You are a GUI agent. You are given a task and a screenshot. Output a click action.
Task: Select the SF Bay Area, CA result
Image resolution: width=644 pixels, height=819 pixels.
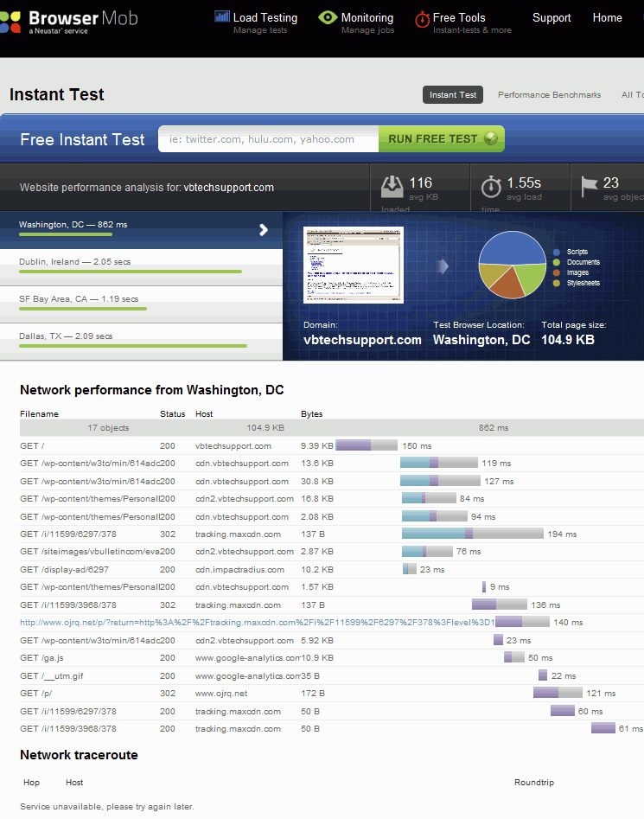141,304
